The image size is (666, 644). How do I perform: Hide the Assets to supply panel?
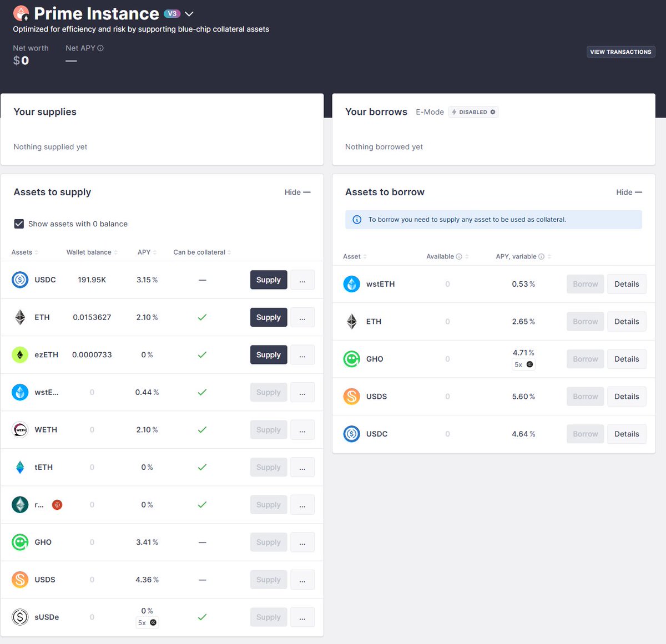point(297,192)
